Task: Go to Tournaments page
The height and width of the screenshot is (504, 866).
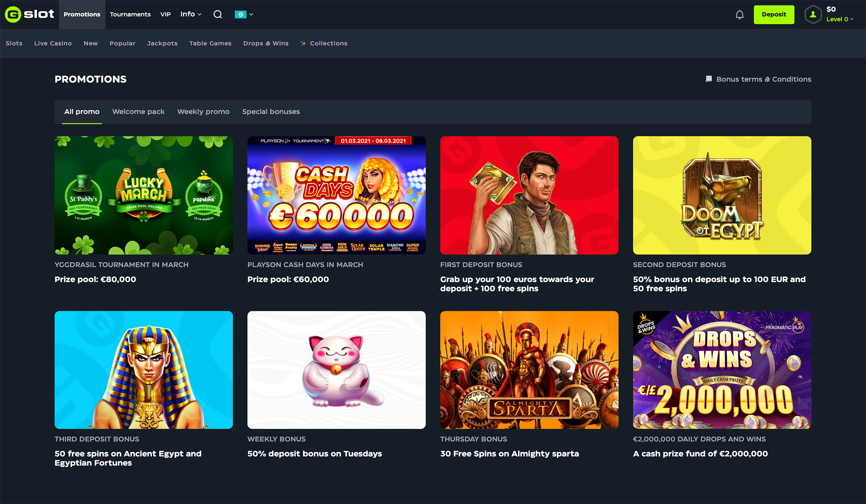Action: coord(130,14)
